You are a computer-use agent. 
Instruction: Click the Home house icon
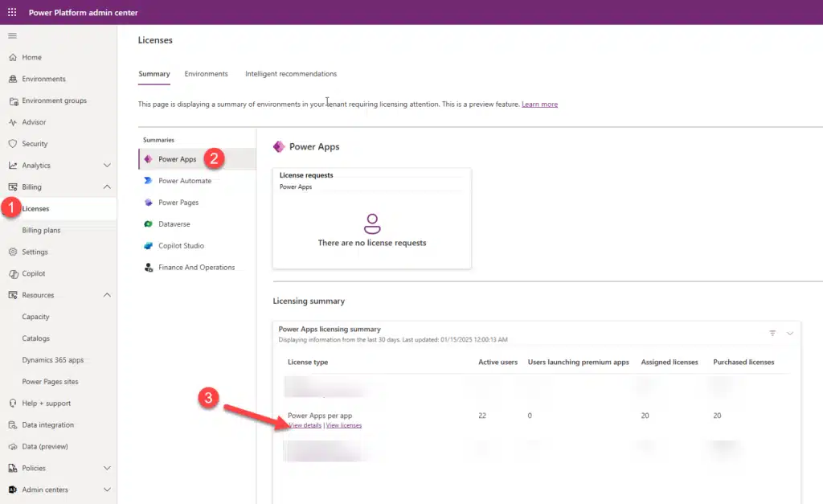coord(13,57)
